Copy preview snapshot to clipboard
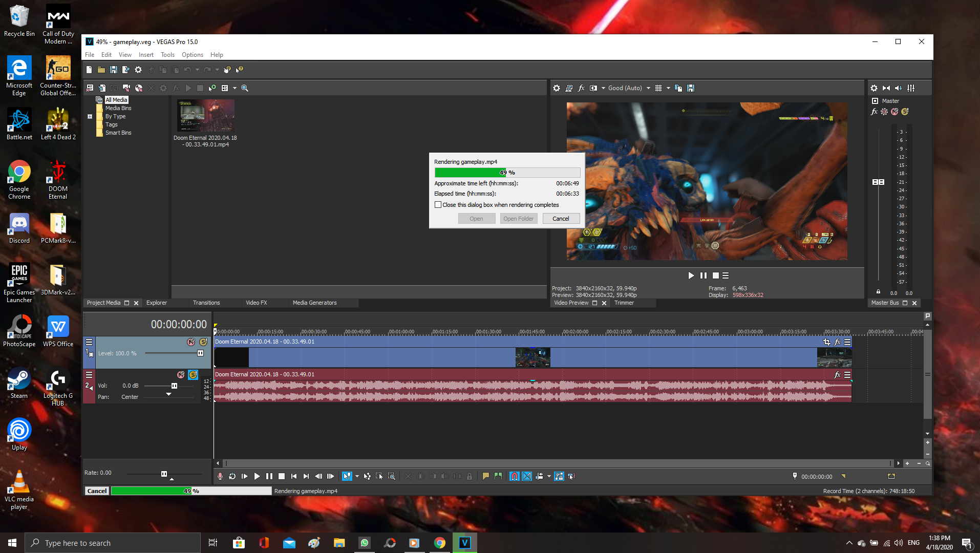Viewport: 980px width, 553px height. click(678, 88)
